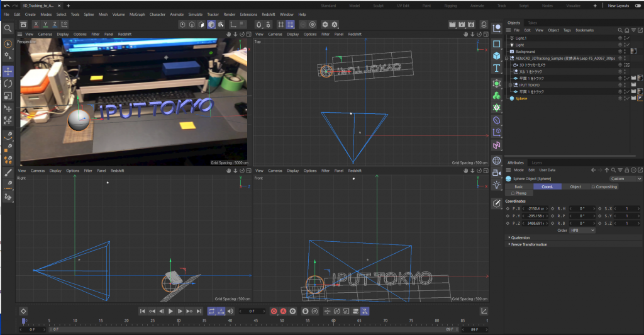Select the Rotate tool
644x335 pixels.
[8, 84]
